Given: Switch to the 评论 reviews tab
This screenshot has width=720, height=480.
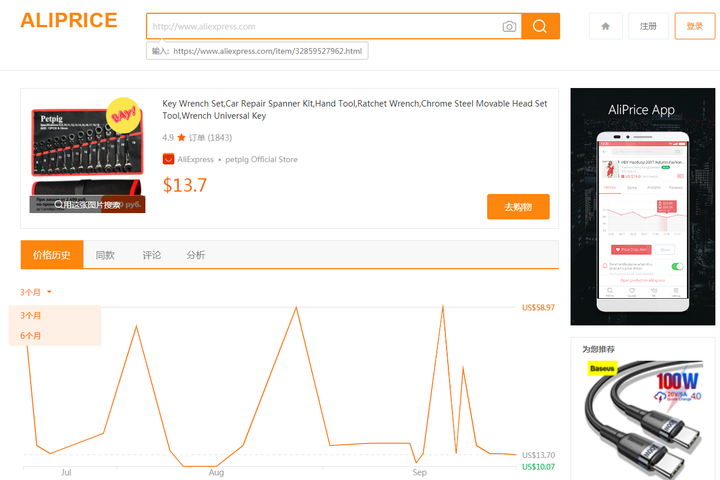Looking at the screenshot, I should point(152,255).
